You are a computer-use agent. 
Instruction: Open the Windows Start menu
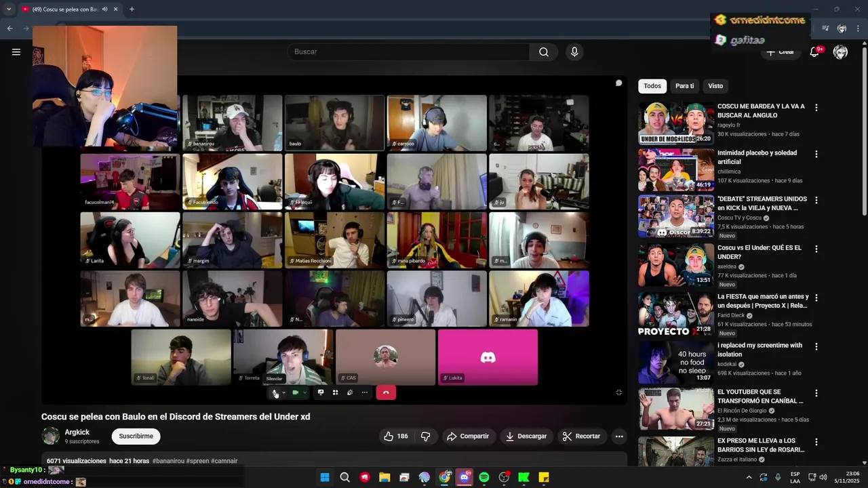[x=325, y=477]
